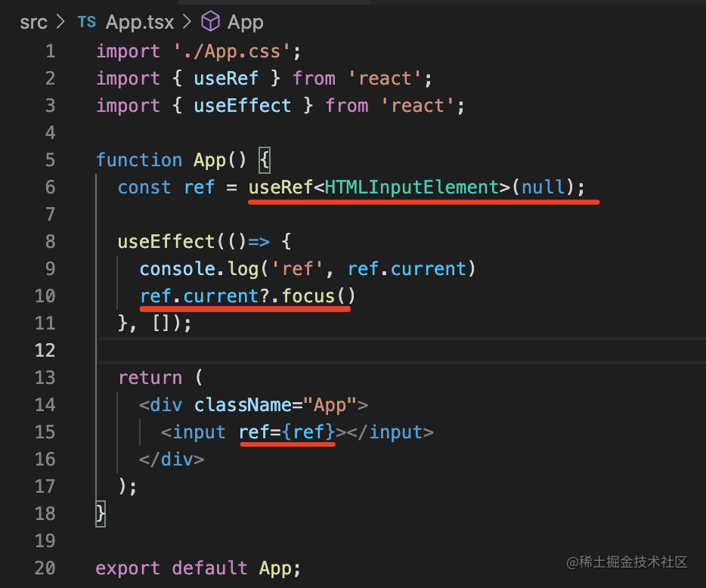This screenshot has width=706, height=588.
Task: Click line number 12 in the gutter
Action: (45, 350)
